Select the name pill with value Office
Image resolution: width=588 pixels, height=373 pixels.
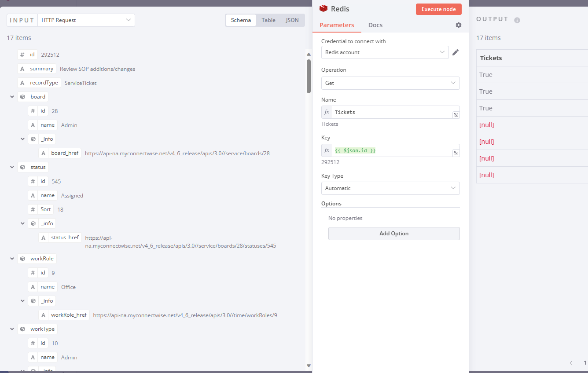43,287
